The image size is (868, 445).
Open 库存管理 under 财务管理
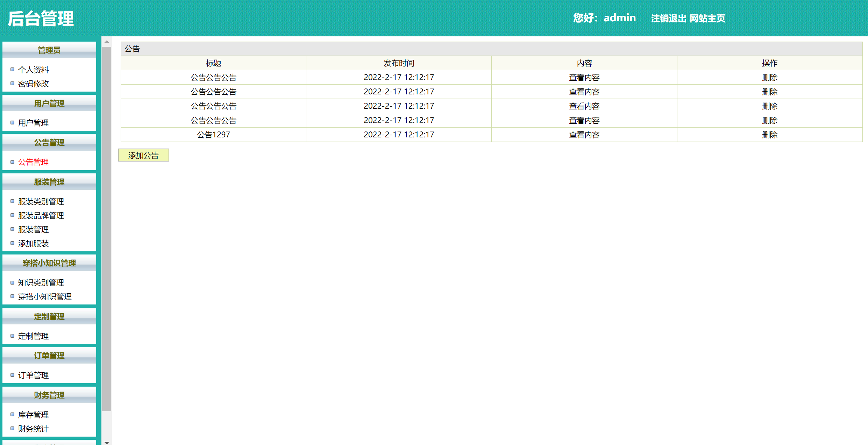click(34, 415)
